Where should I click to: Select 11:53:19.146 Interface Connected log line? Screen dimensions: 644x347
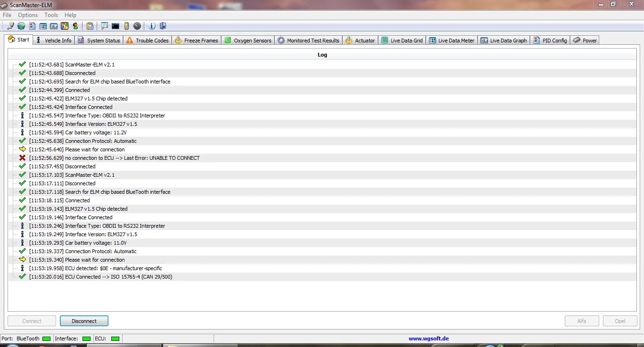(x=71, y=217)
